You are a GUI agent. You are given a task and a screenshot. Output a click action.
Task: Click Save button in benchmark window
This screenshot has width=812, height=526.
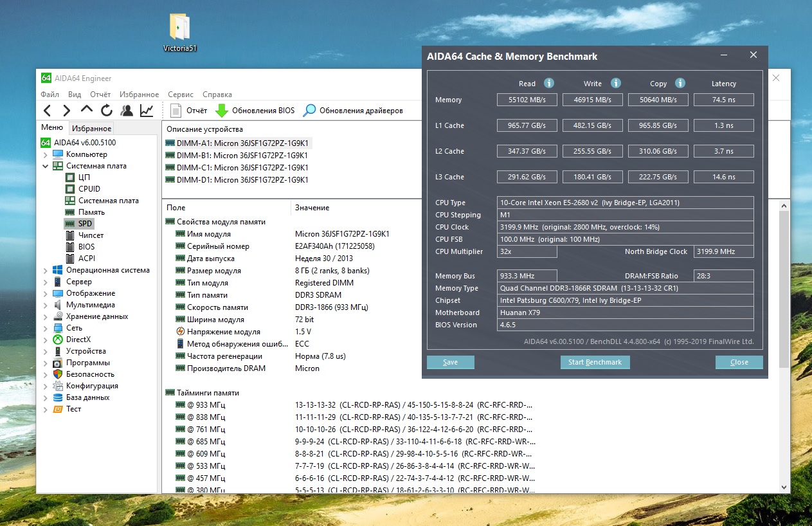451,362
